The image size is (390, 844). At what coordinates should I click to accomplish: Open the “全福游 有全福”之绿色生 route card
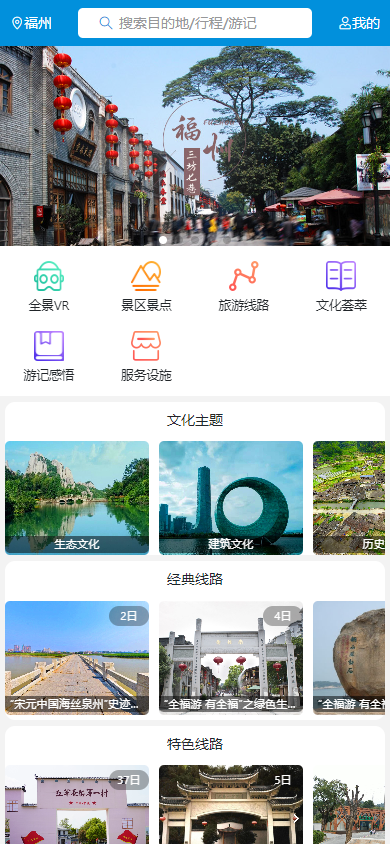(x=231, y=658)
